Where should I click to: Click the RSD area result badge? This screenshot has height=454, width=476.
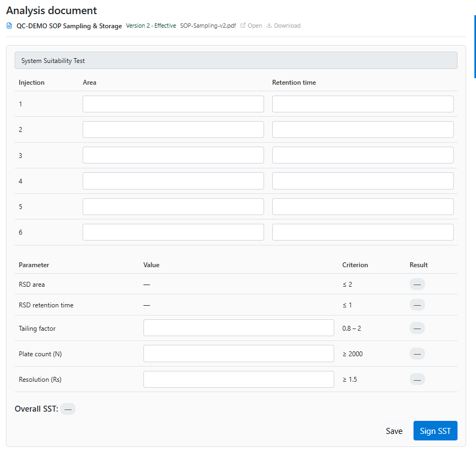417,285
